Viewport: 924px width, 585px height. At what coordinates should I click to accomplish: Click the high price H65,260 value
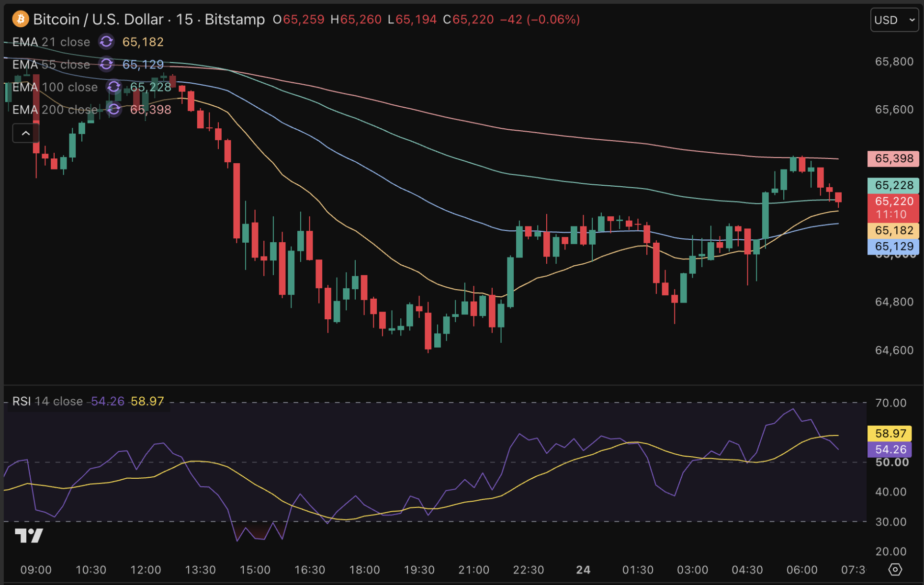coord(356,20)
